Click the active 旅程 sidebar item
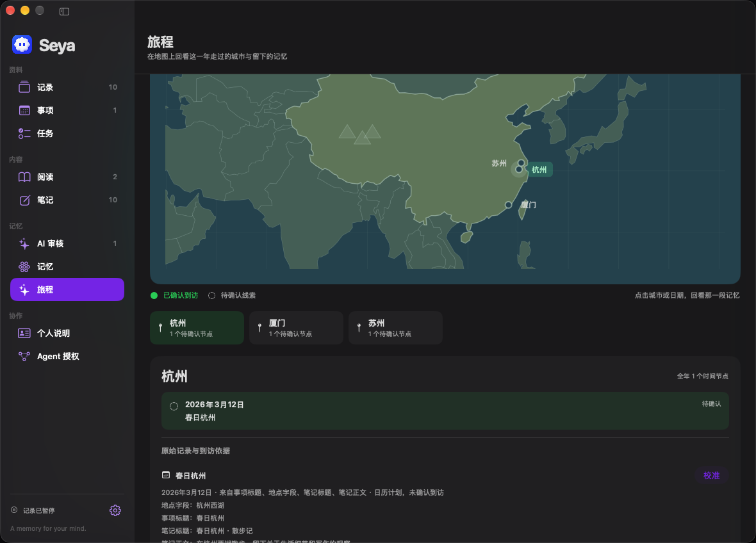The width and height of the screenshot is (756, 543). [67, 289]
